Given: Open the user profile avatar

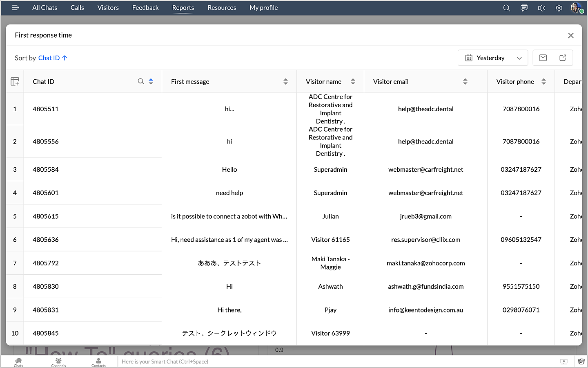Looking at the screenshot, I should coord(577,8).
